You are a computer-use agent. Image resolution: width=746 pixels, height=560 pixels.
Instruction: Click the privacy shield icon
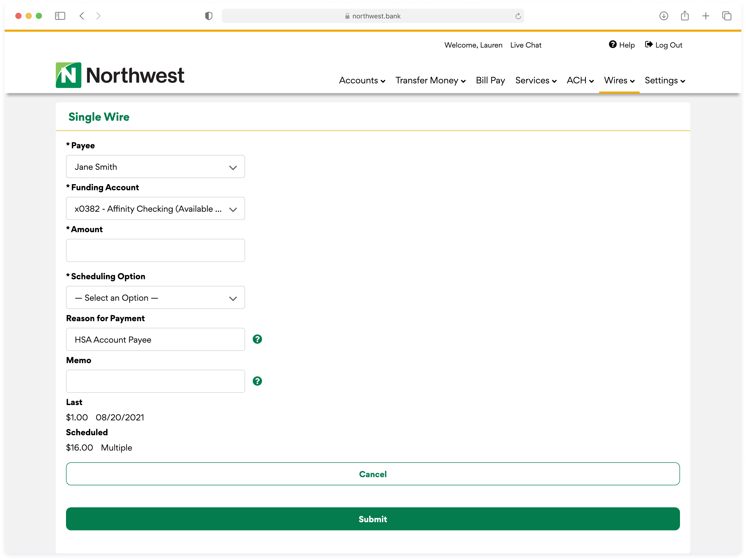209,16
